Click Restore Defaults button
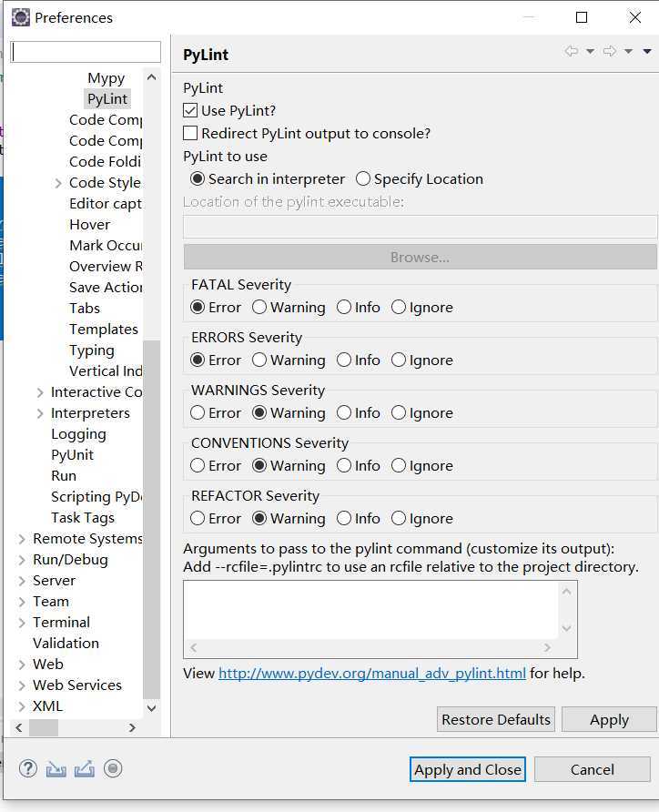Screen dimensions: 659x812 496,719
